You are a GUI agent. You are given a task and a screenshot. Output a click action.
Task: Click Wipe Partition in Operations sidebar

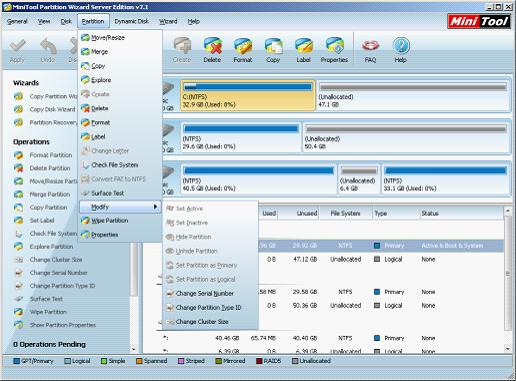coord(40,312)
